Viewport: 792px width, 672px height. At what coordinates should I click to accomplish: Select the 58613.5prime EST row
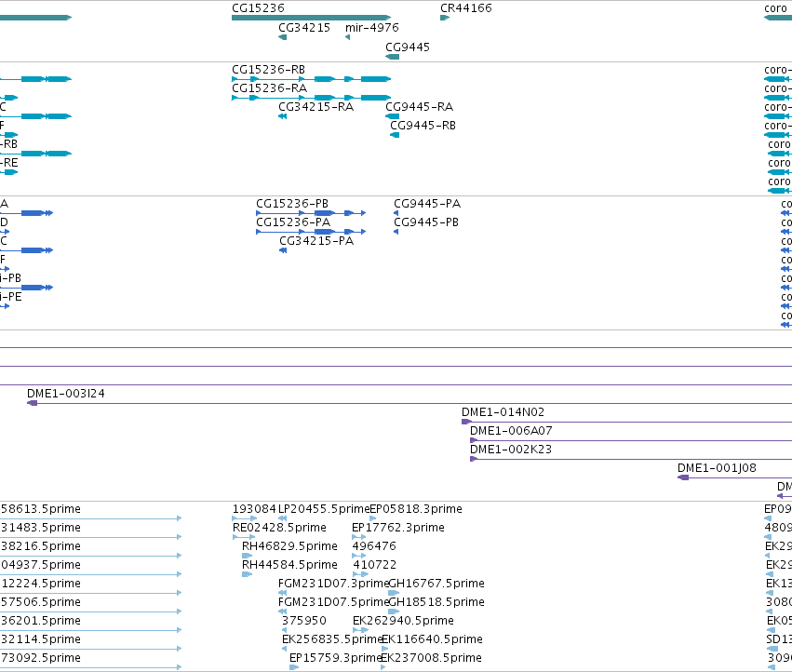(x=91, y=518)
